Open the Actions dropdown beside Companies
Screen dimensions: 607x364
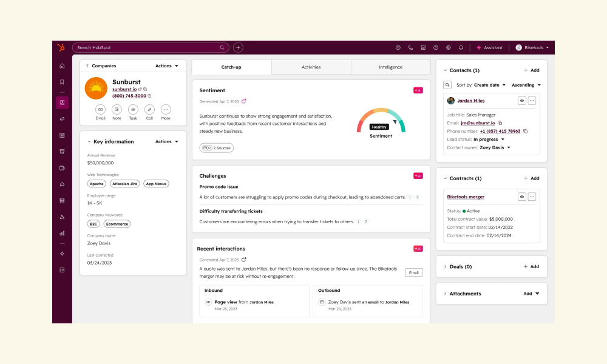click(167, 66)
